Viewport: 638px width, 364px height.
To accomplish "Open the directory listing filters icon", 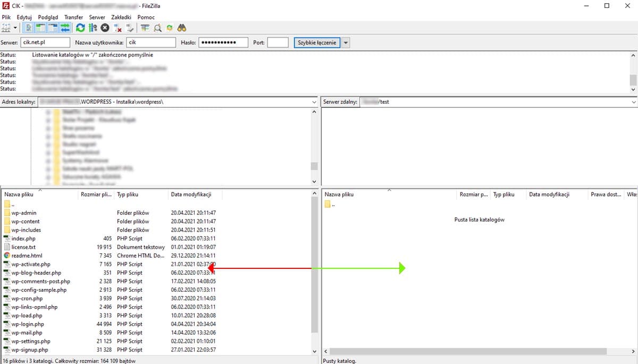I will [145, 28].
